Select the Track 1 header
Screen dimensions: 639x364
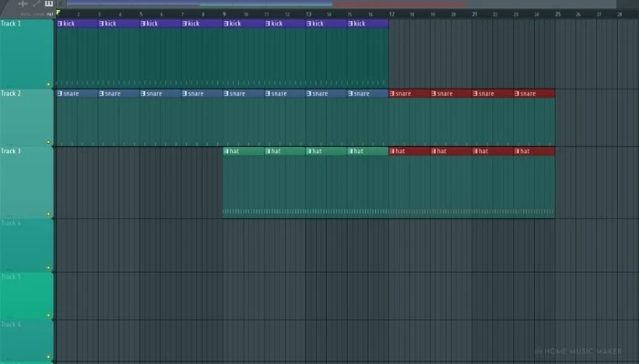point(26,54)
